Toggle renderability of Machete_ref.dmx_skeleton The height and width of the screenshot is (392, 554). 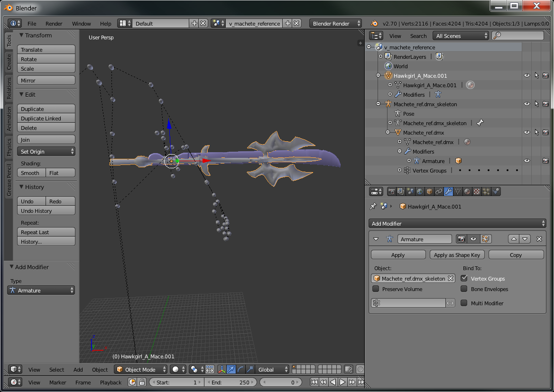[546, 104]
